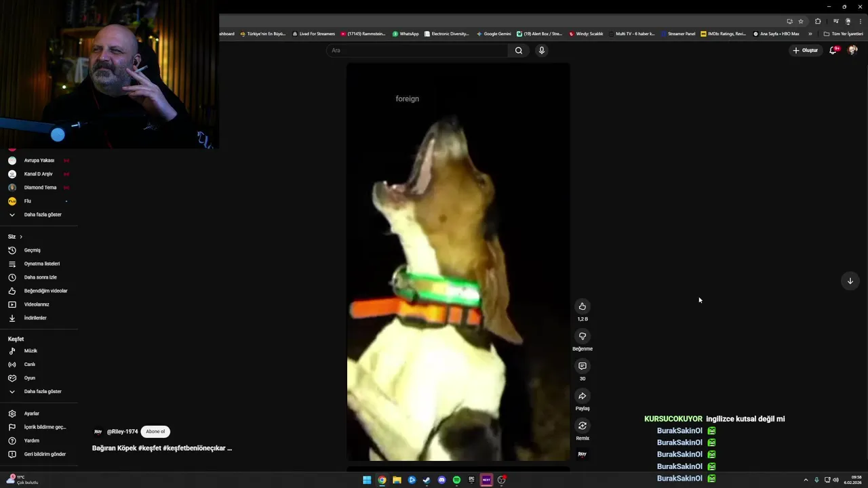Open Epic Games Launcher from the taskbar
This screenshot has height=488, width=868.
tap(471, 480)
